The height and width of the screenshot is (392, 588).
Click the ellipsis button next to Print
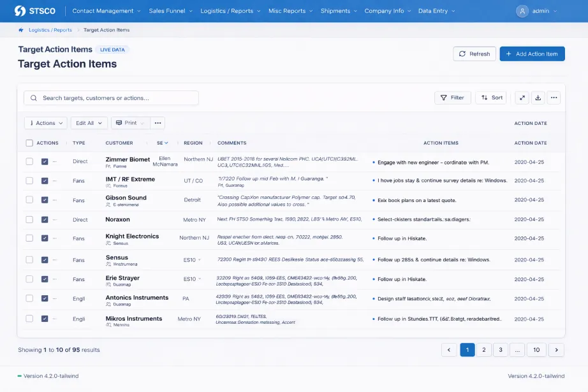tap(158, 123)
